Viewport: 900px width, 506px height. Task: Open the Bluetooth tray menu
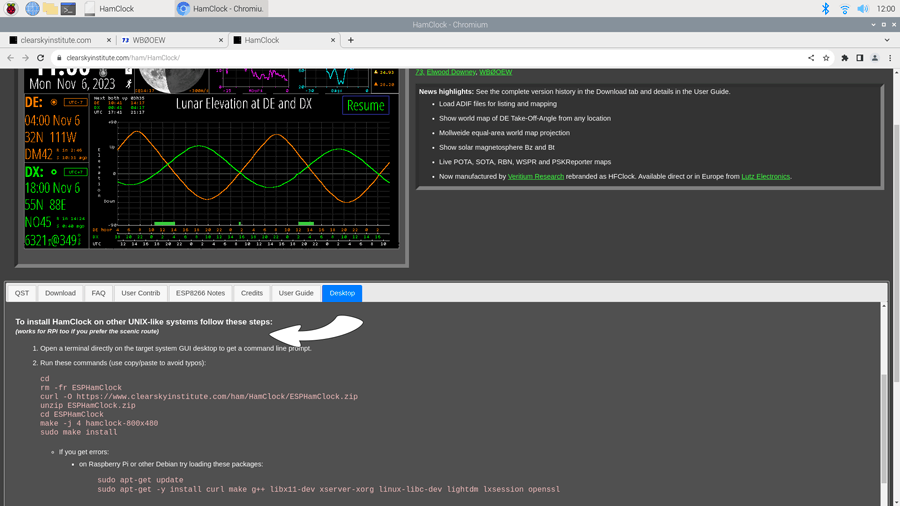825,9
